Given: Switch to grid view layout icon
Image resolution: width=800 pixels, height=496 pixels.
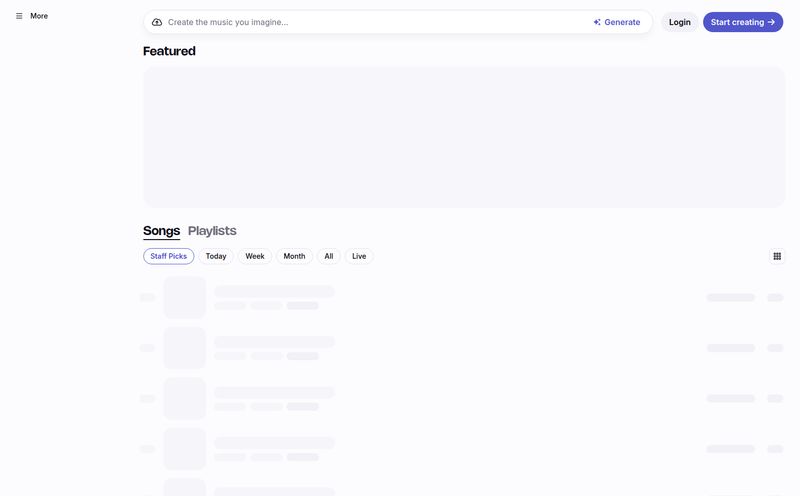Looking at the screenshot, I should [x=777, y=256].
